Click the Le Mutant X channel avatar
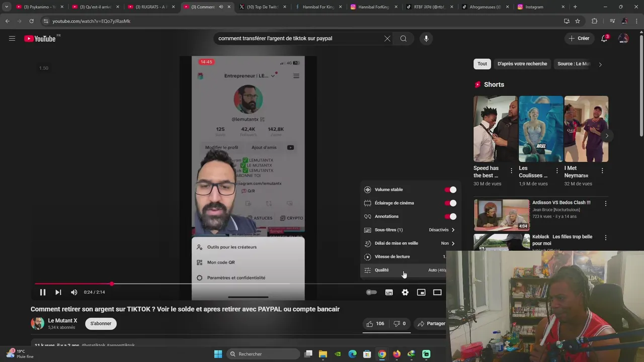Image resolution: width=644 pixels, height=362 pixels. pos(38,323)
